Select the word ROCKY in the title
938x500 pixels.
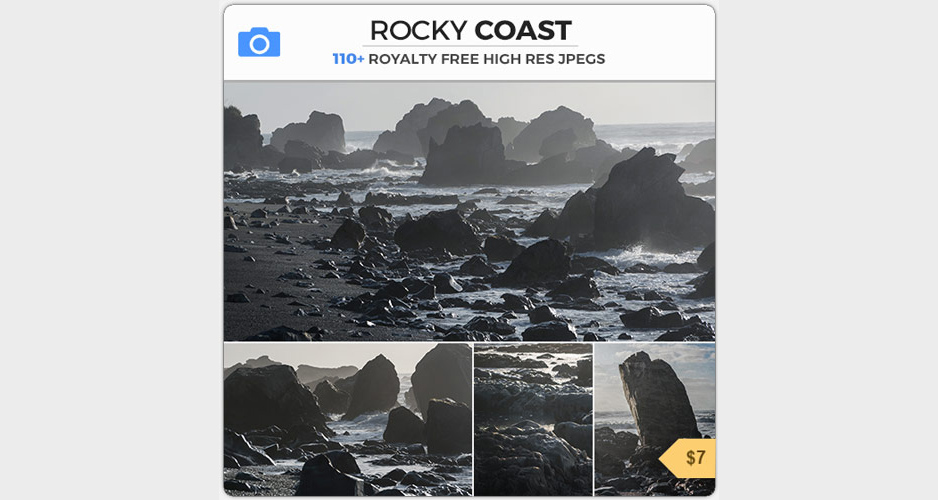[418, 31]
